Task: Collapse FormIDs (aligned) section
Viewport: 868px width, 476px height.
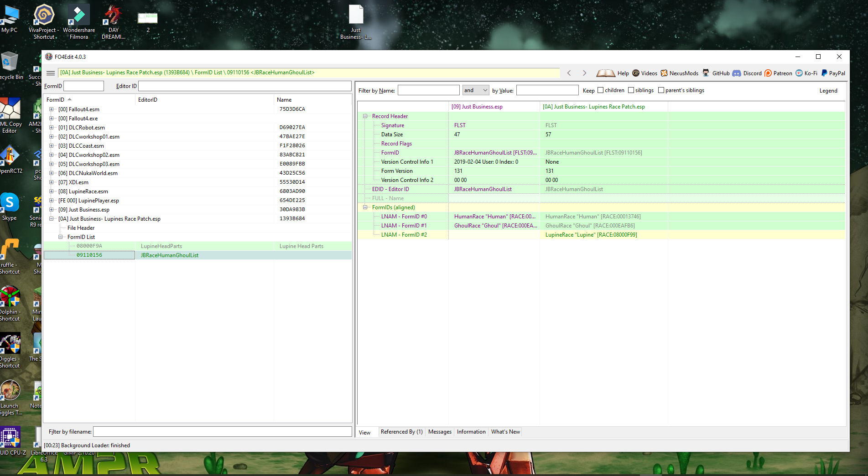Action: pos(365,207)
